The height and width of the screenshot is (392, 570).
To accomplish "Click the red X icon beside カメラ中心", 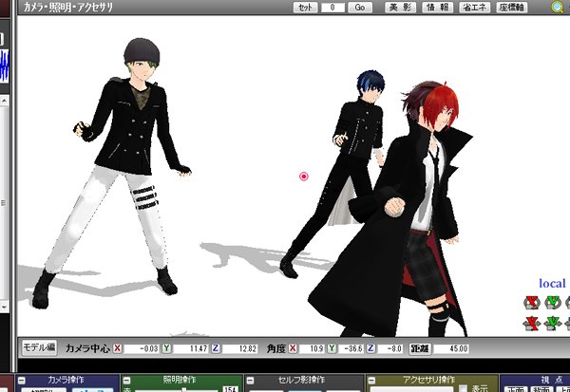I will coord(117,348).
